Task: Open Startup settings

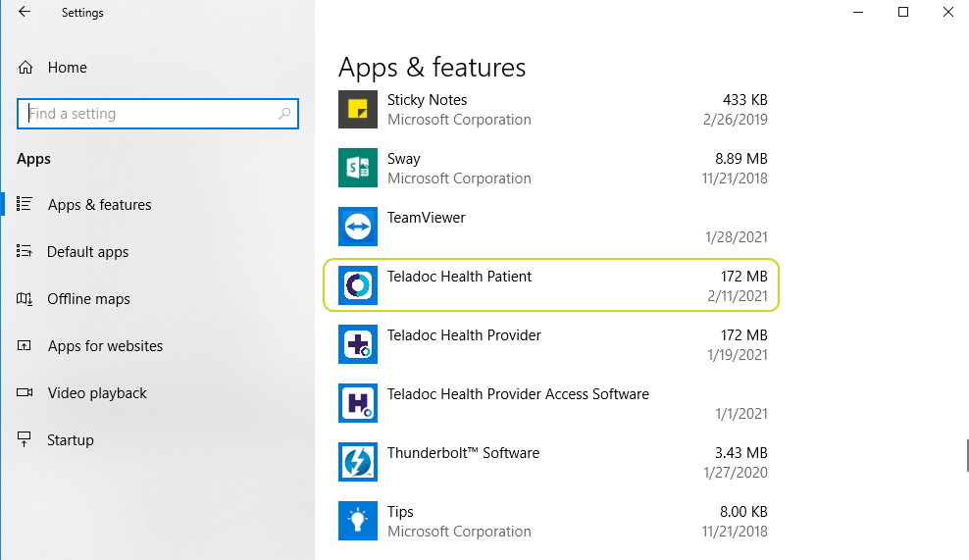Action: coord(71,440)
